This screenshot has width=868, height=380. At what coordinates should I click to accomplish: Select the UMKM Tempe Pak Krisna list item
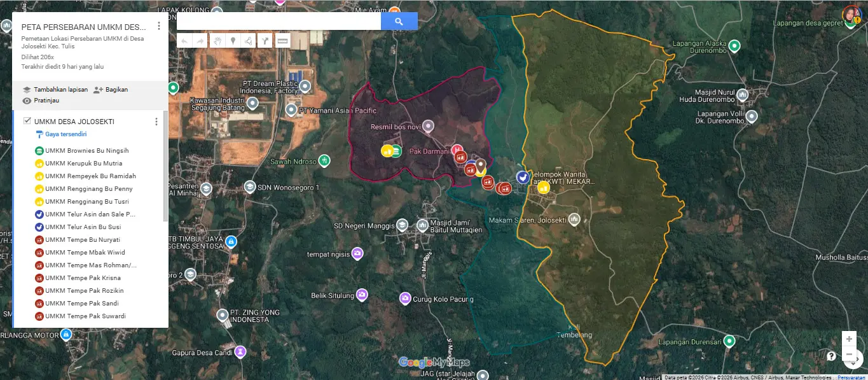click(82, 278)
